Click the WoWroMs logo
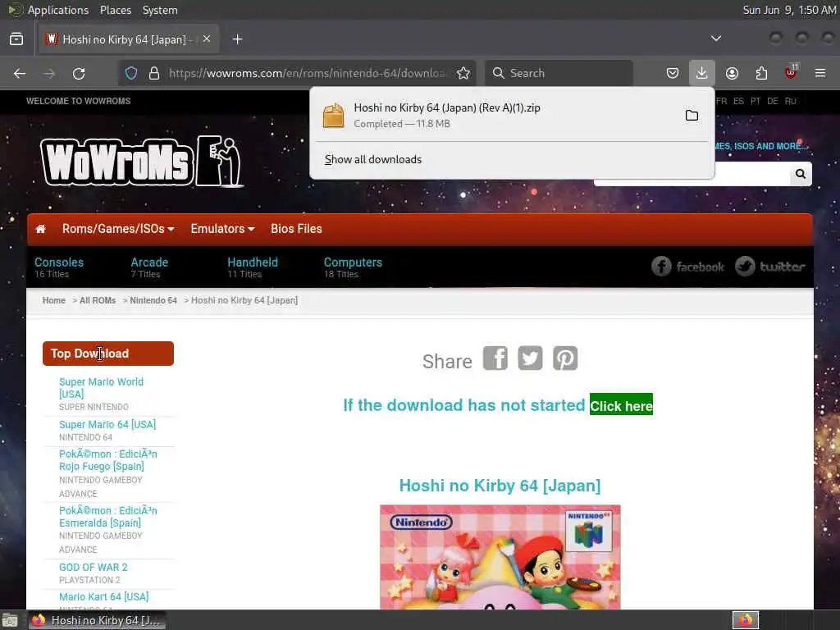The width and height of the screenshot is (840, 630). click(143, 162)
